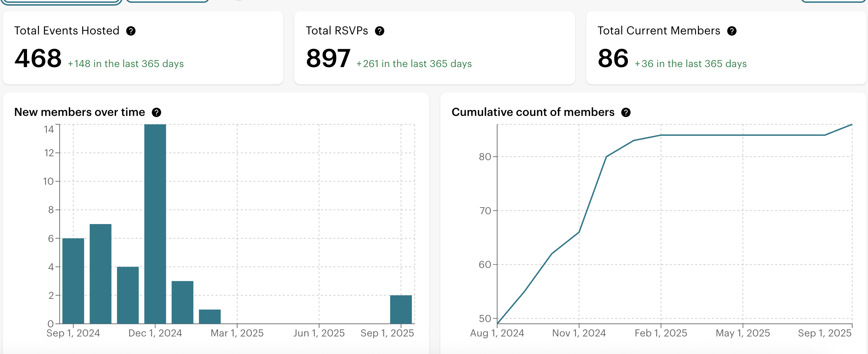Open the Total RSVPs help tooltip icon

pyautogui.click(x=380, y=31)
